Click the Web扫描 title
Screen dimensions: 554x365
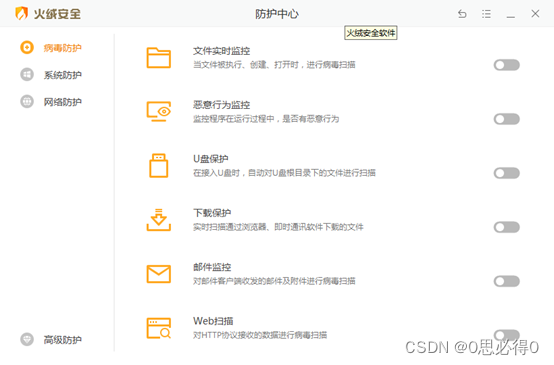pos(213,321)
